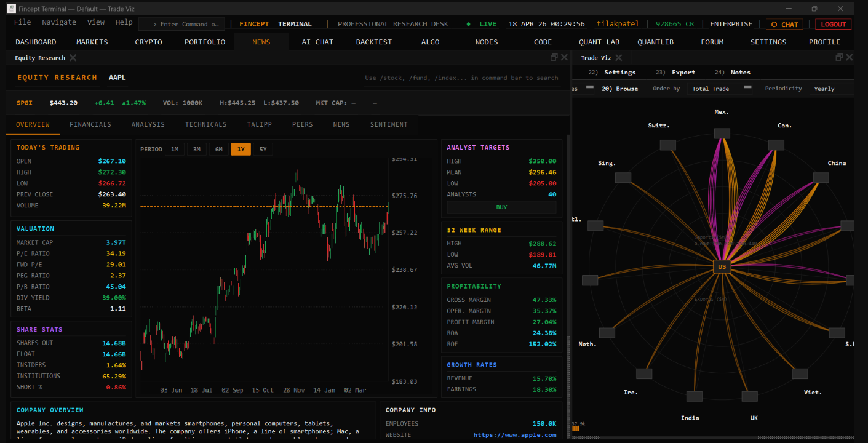Switch to the FINANCIALS research tab
The height and width of the screenshot is (443, 868).
[90, 124]
